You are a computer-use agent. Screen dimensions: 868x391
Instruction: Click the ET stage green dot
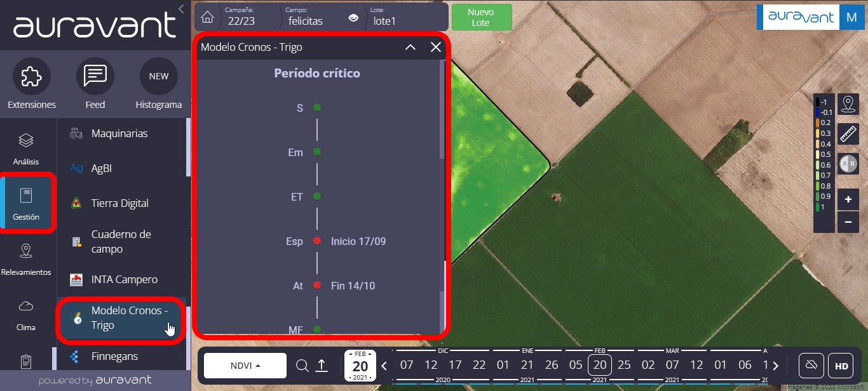click(317, 196)
